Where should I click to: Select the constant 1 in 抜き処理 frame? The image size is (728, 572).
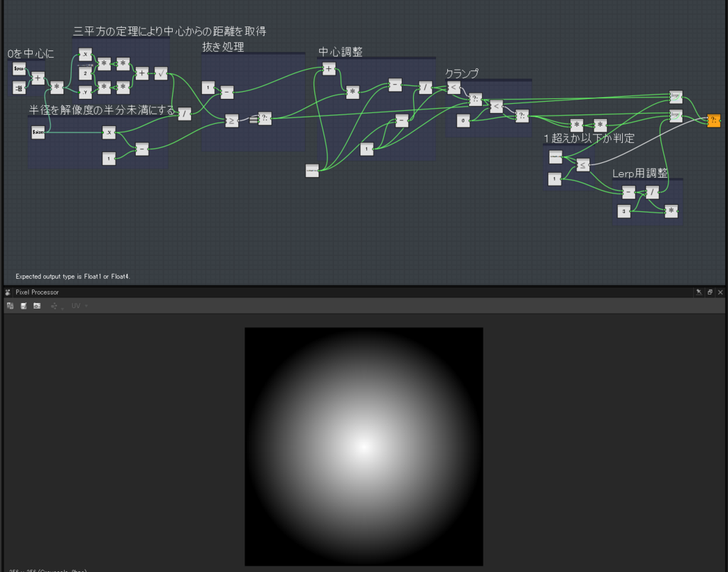point(208,88)
